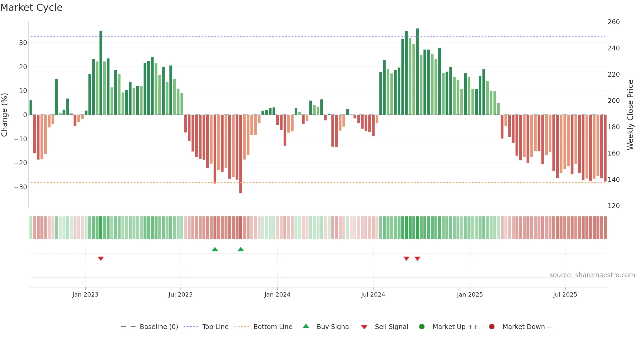Click the lowest red bar below the bottom line
644x362 pixels.
[241, 154]
